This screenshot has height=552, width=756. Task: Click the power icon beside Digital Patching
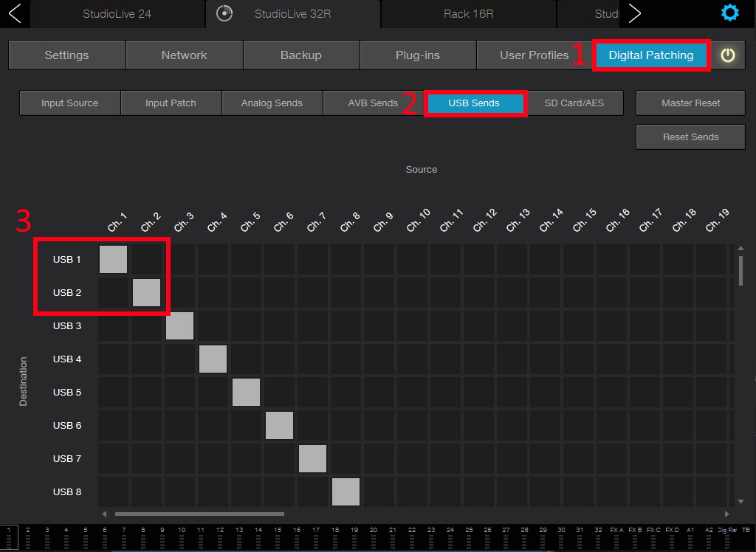click(x=728, y=55)
